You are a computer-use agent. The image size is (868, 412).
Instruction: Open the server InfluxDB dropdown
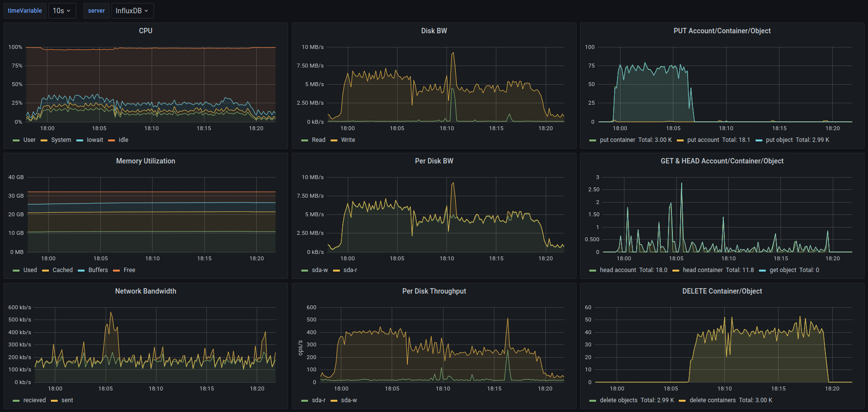tap(132, 11)
